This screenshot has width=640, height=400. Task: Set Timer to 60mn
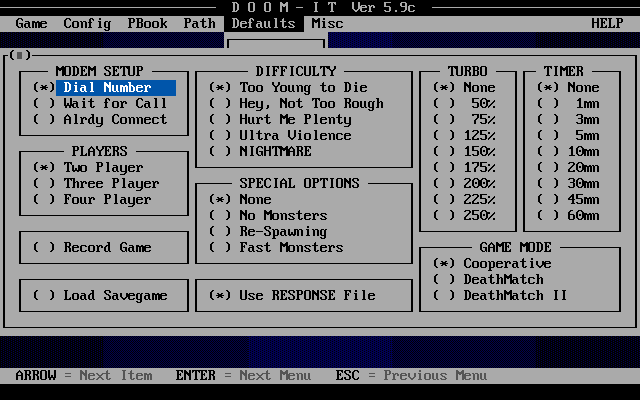click(568, 215)
